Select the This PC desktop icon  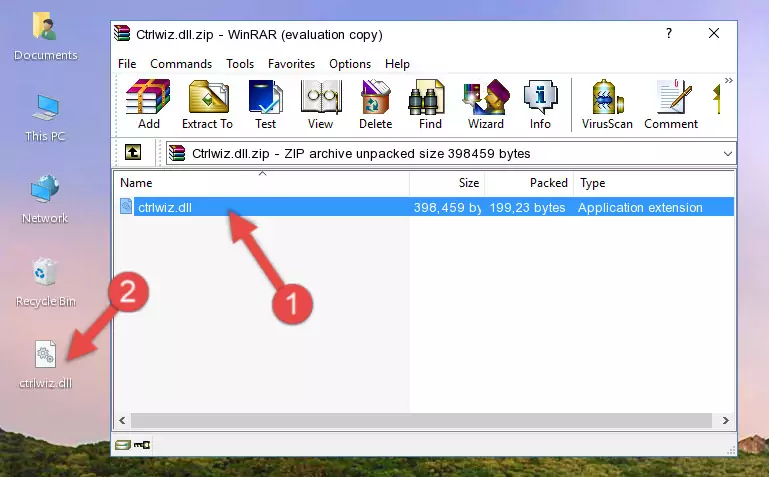[45, 118]
